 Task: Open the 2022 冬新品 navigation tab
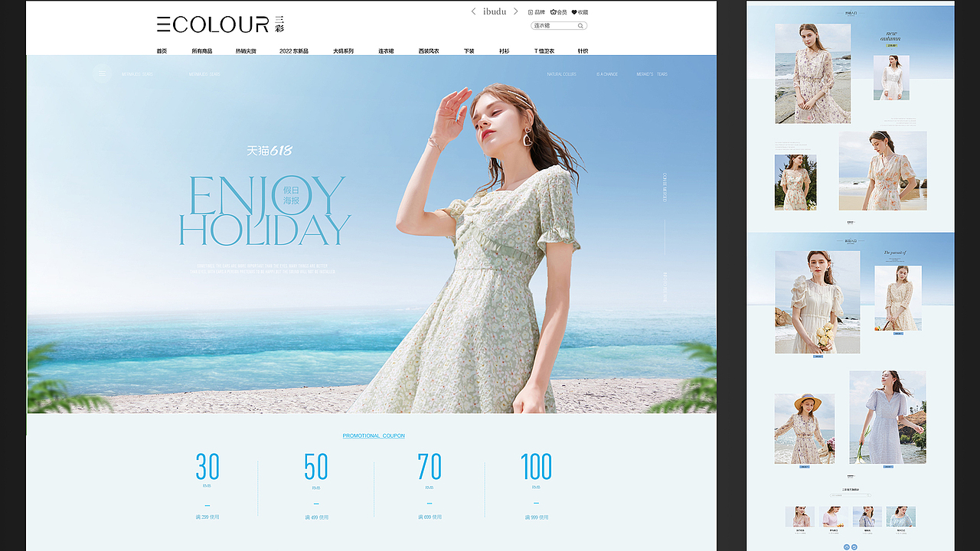click(294, 51)
